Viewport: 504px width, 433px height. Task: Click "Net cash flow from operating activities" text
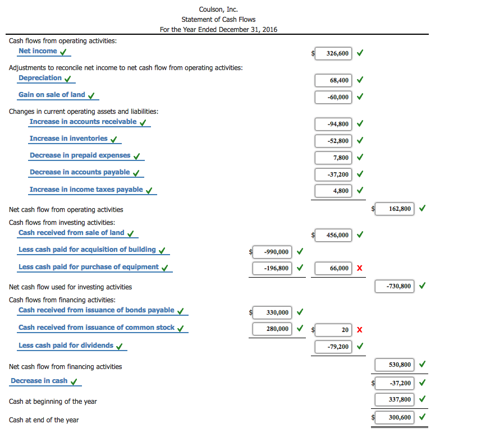point(66,210)
